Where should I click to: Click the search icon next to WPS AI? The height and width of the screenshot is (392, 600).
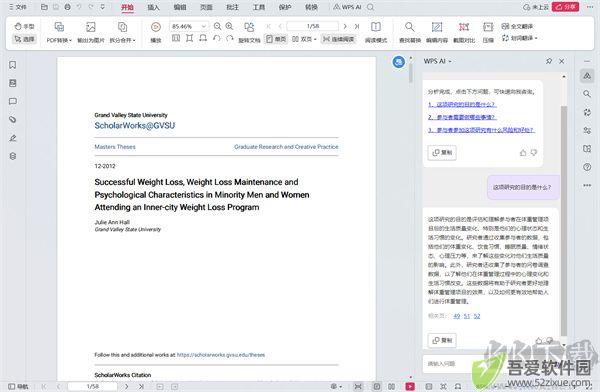click(370, 7)
